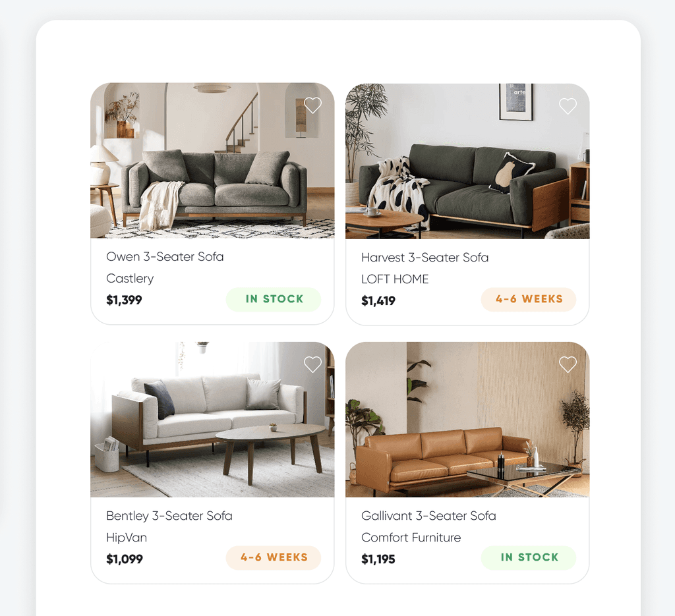Open the HipVan brand link
Image resolution: width=675 pixels, height=616 pixels.
point(127,538)
